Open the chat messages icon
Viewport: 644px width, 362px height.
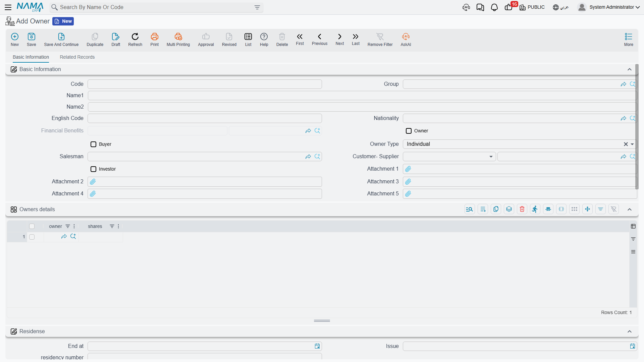pyautogui.click(x=480, y=7)
